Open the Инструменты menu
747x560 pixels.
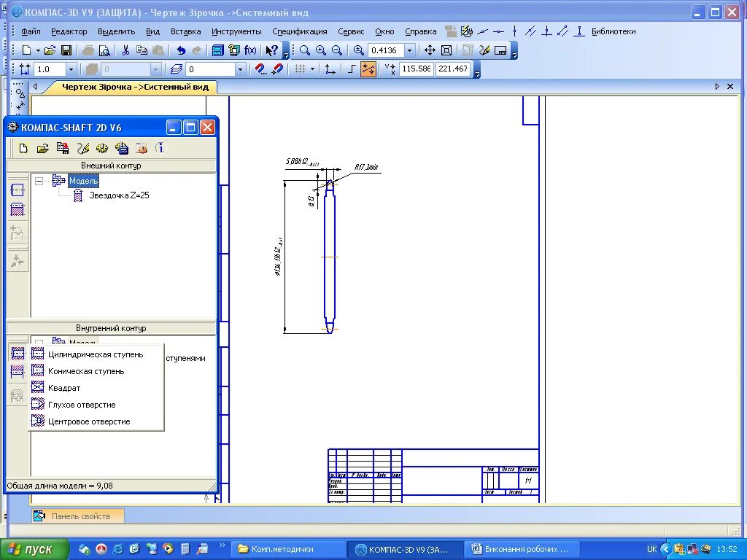[x=236, y=31]
